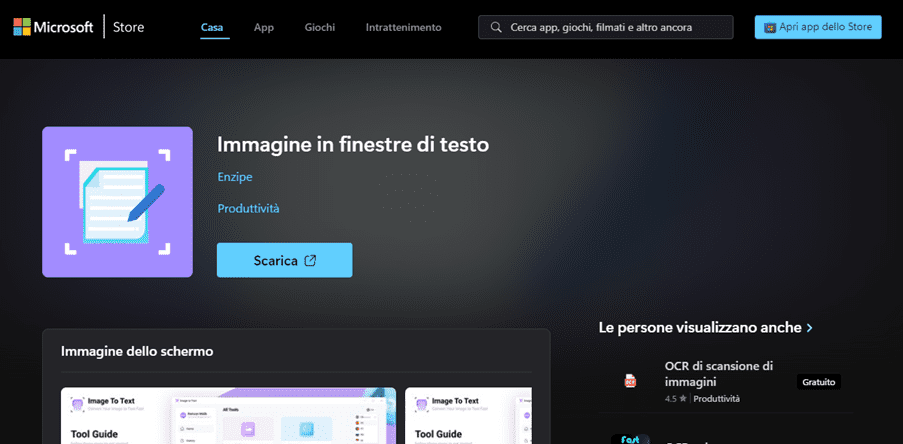Open the first Tool Guide screenshot thumbnail

pos(228,415)
